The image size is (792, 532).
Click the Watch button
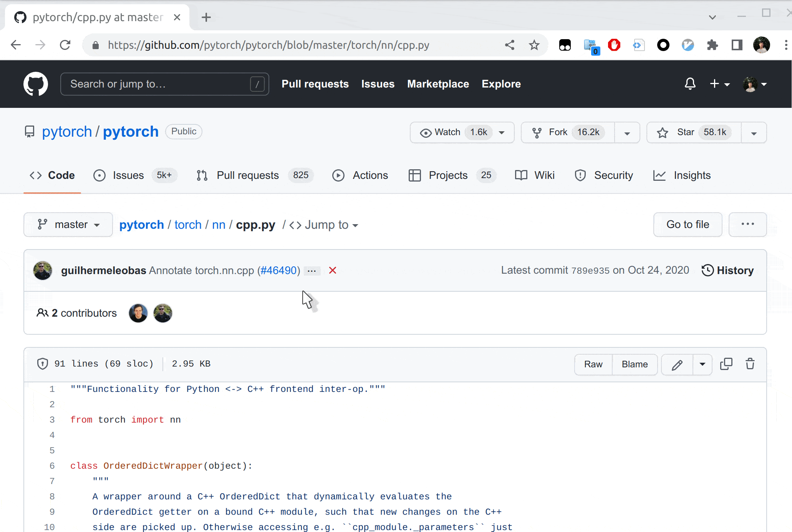click(x=462, y=132)
